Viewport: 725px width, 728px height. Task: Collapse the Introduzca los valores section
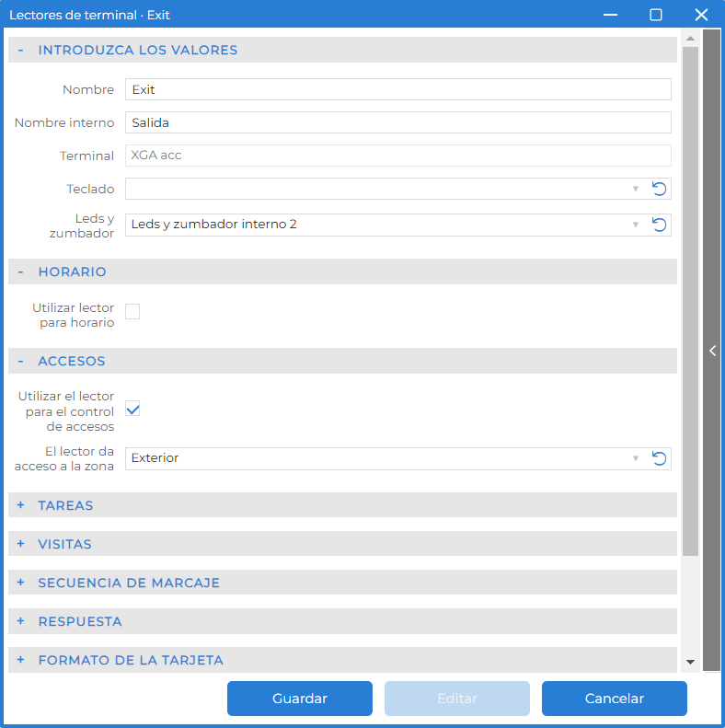click(x=20, y=50)
